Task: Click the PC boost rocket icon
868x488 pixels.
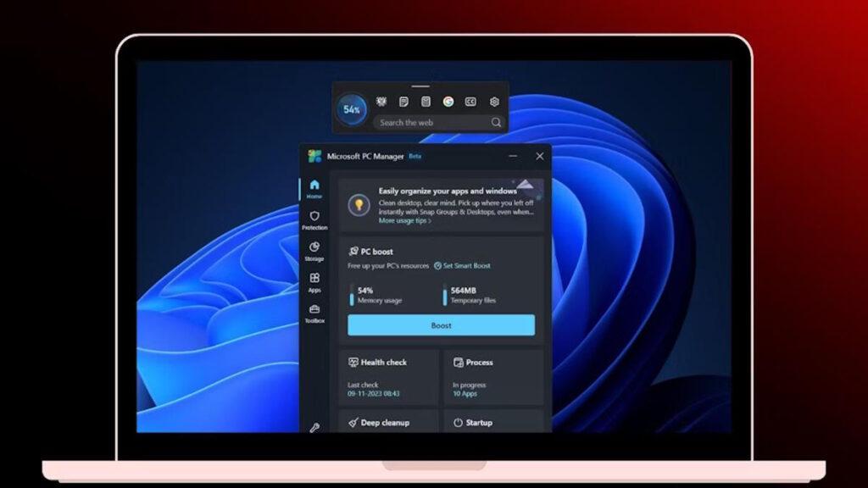Action: pyautogui.click(x=353, y=251)
